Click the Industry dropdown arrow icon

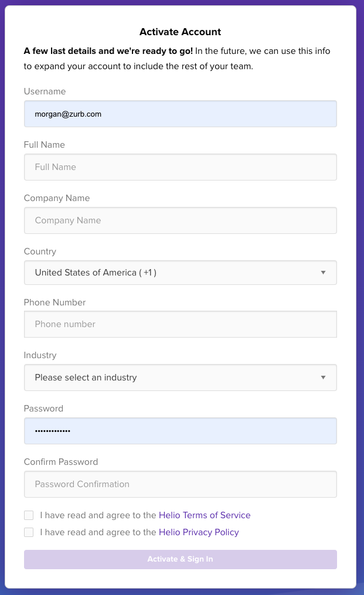click(323, 378)
